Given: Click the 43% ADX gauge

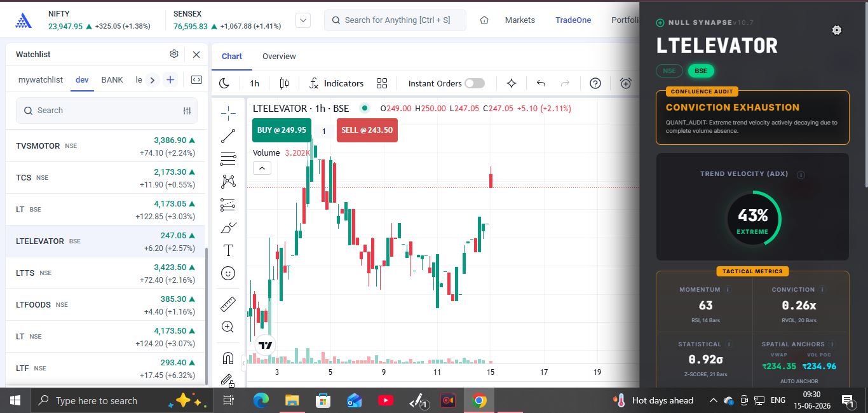Looking at the screenshot, I should coord(752,219).
